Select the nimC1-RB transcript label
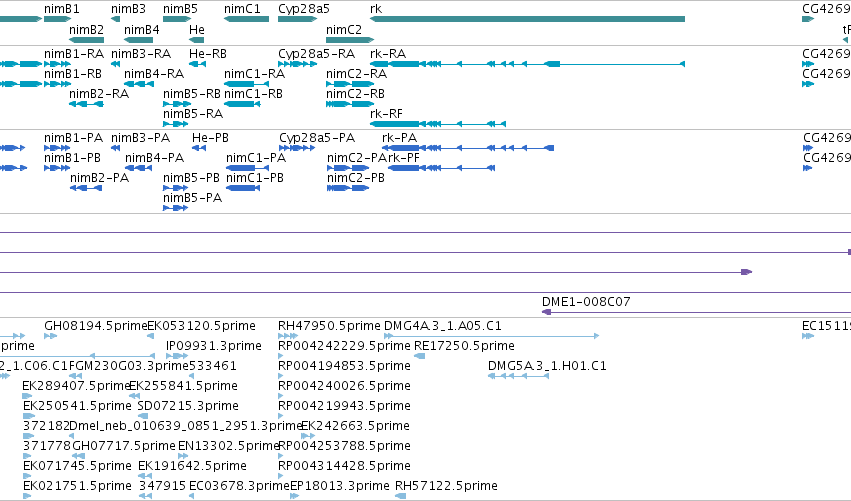 253,94
